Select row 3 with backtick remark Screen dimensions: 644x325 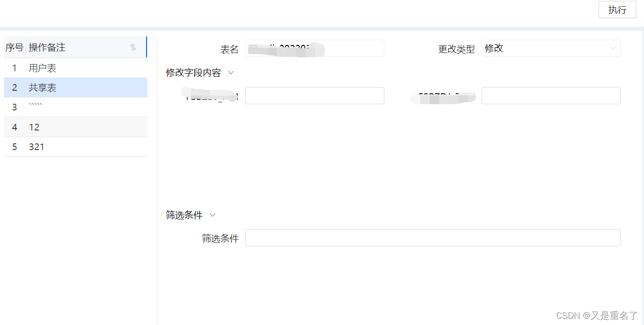tap(75, 108)
